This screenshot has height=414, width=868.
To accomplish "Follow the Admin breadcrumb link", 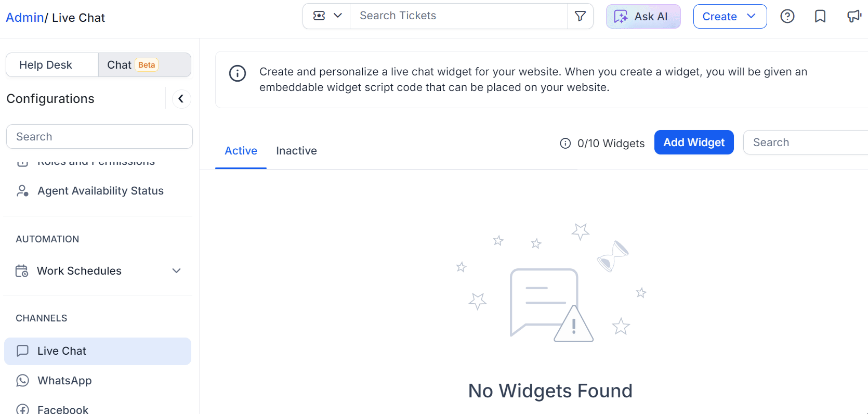I will (24, 18).
